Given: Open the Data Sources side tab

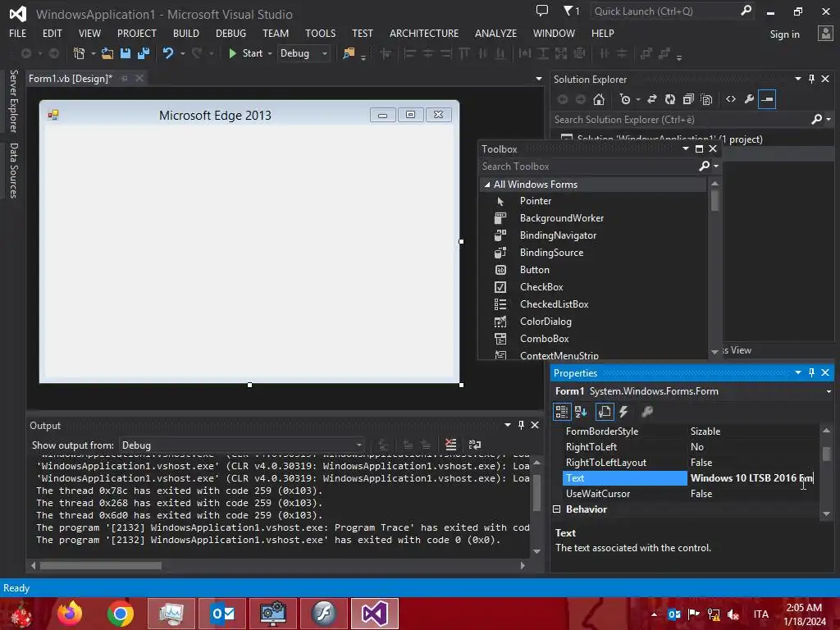Looking at the screenshot, I should point(13,171).
